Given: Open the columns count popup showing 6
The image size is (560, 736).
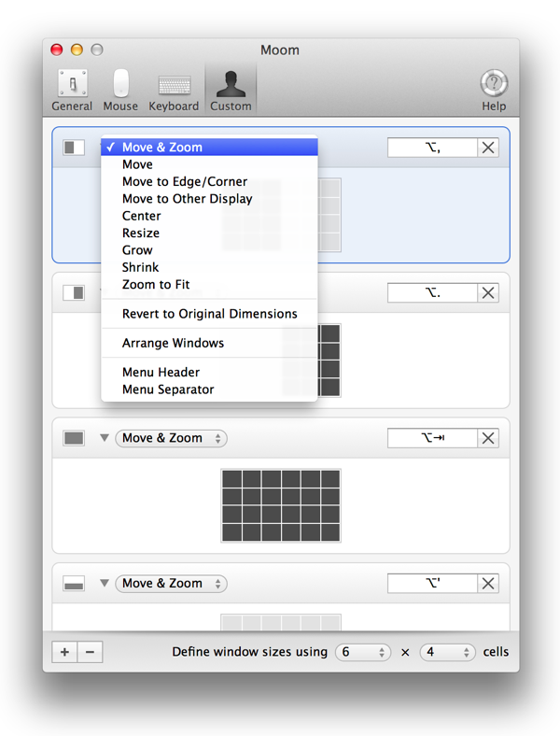Looking at the screenshot, I should tap(363, 652).
